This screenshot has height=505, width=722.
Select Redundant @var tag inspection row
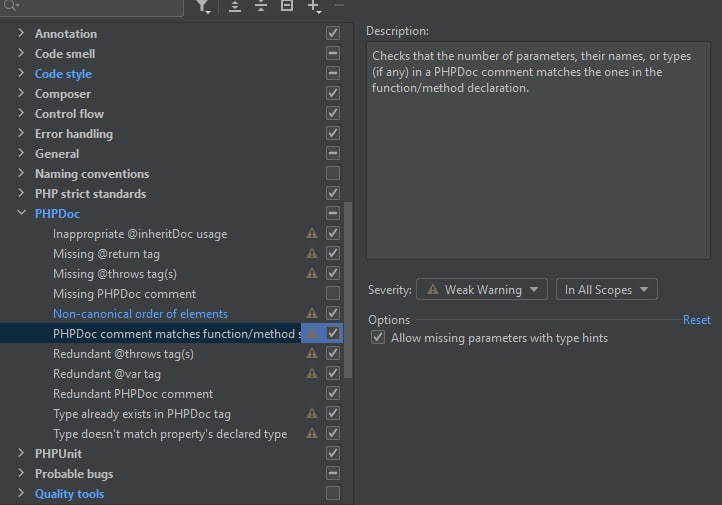pos(107,374)
